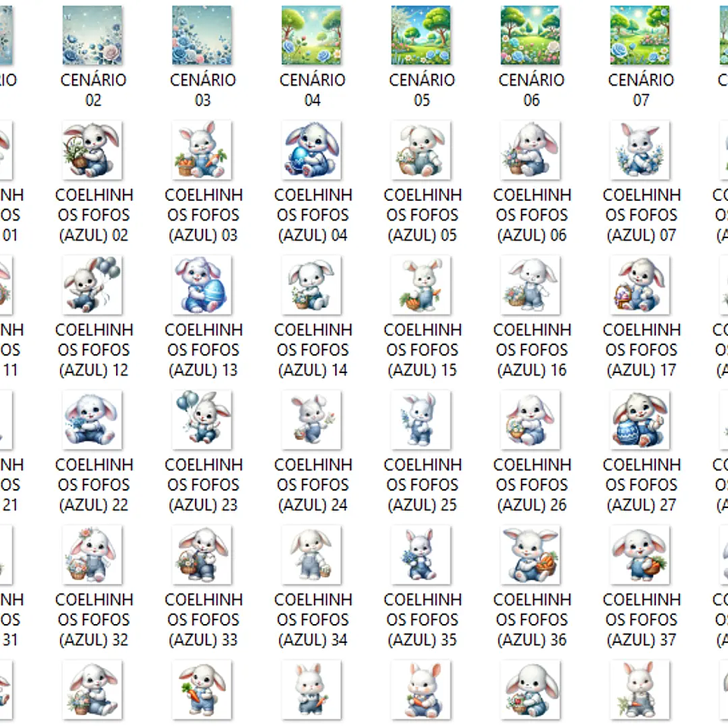Viewport: 728px width, 728px height.
Task: Click the CENÁRIO 03 blue roses thumbnail
Action: point(202,36)
